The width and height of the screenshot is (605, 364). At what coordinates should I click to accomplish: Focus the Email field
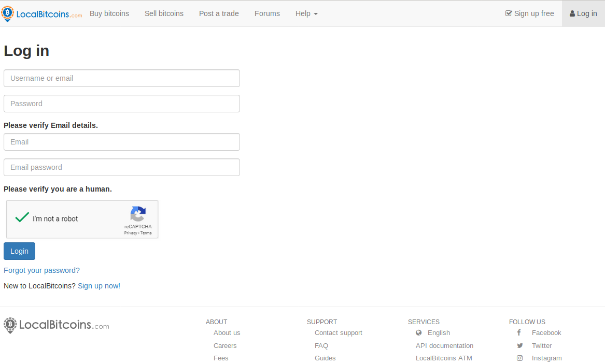coord(122,142)
